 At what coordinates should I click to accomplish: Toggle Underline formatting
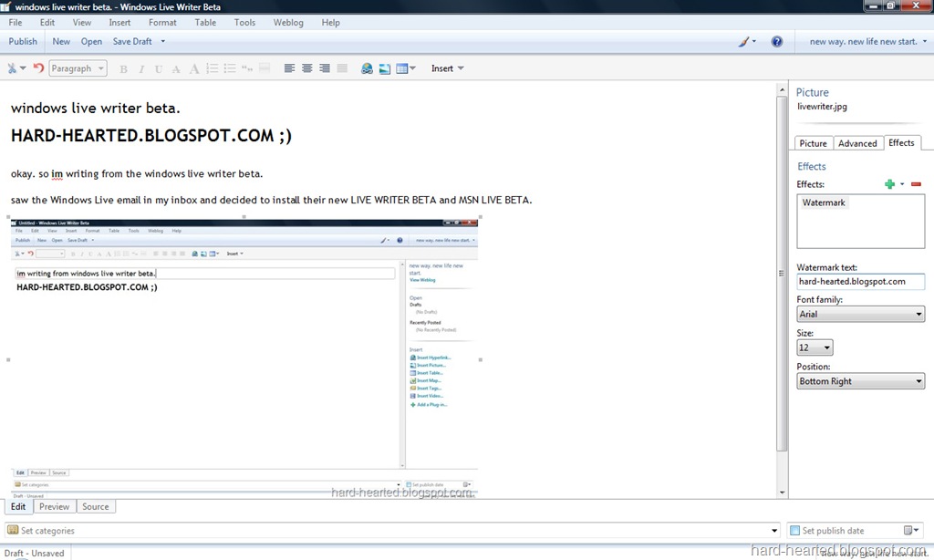[159, 69]
